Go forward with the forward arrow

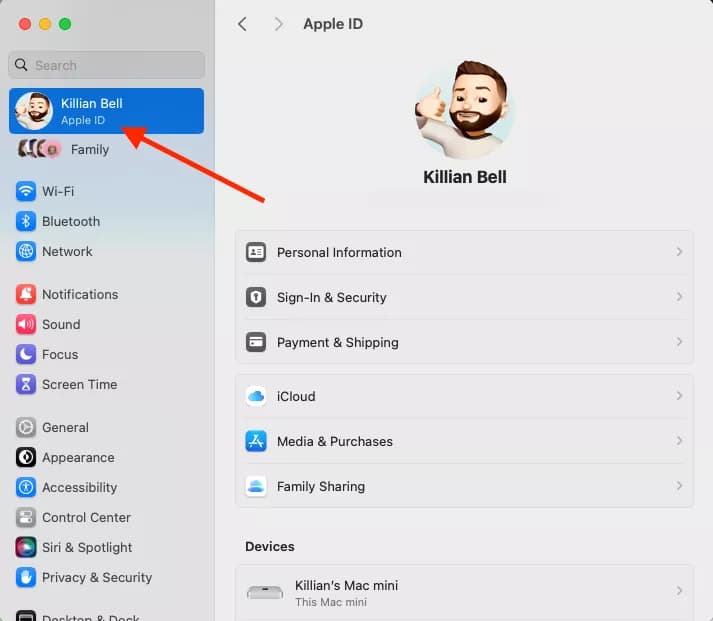click(279, 24)
